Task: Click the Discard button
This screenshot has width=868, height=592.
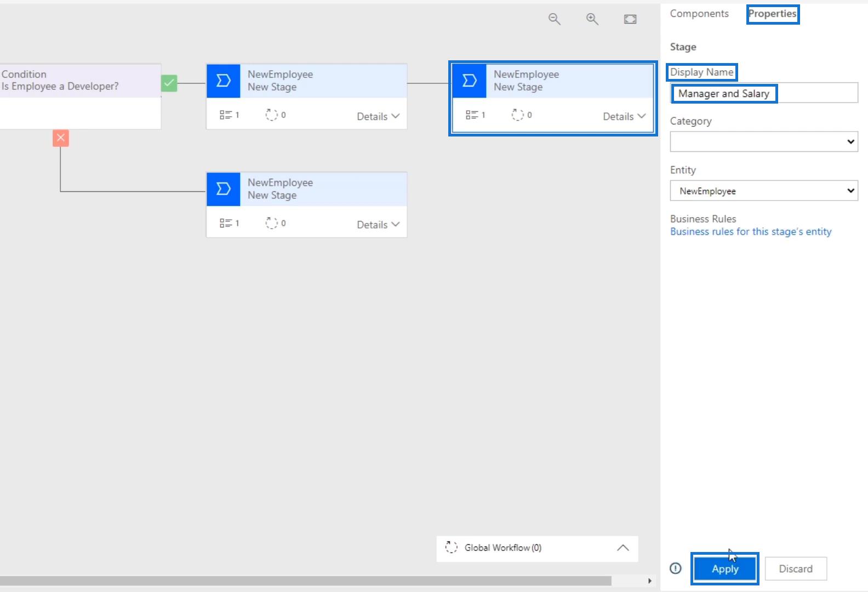Action: [796, 569]
